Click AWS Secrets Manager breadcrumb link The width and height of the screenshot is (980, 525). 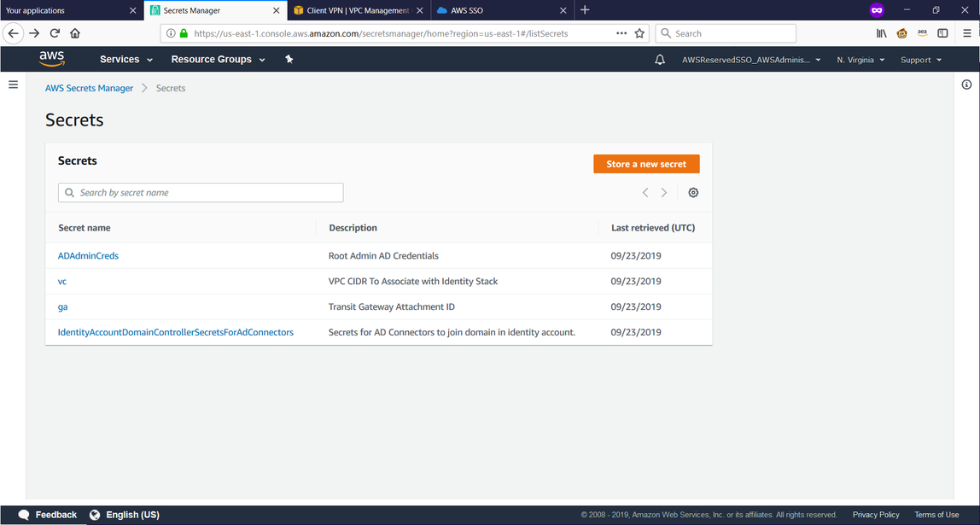[x=89, y=88]
